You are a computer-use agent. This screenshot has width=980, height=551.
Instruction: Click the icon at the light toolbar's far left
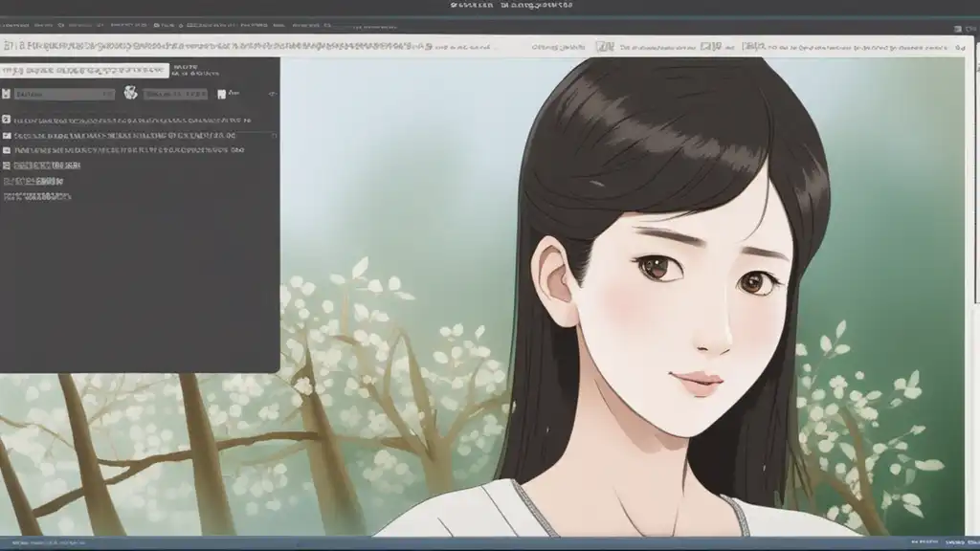[x=8, y=46]
